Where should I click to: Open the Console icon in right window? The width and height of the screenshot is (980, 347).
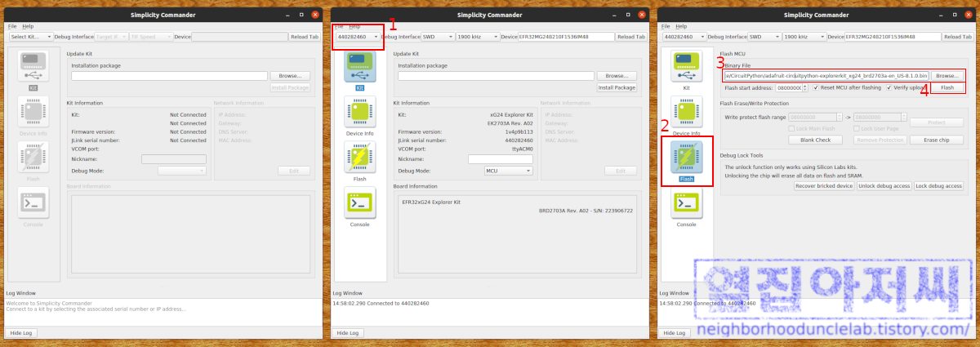(x=687, y=202)
